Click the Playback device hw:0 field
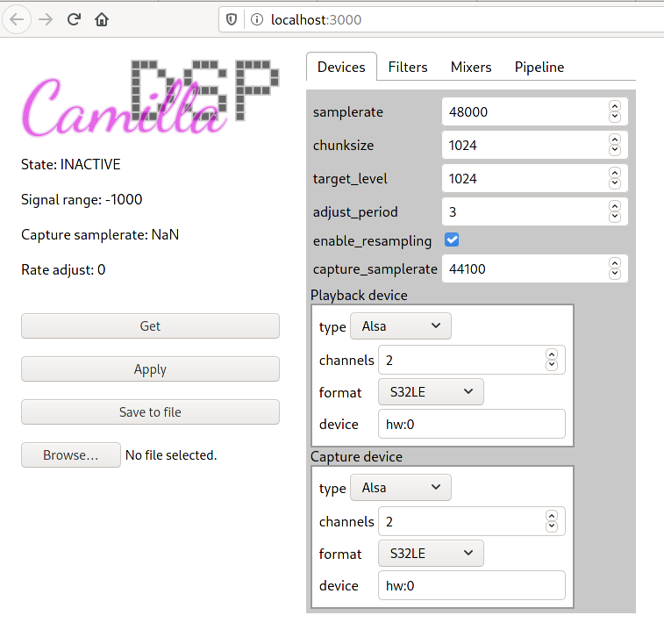This screenshot has width=664, height=644. point(471,424)
